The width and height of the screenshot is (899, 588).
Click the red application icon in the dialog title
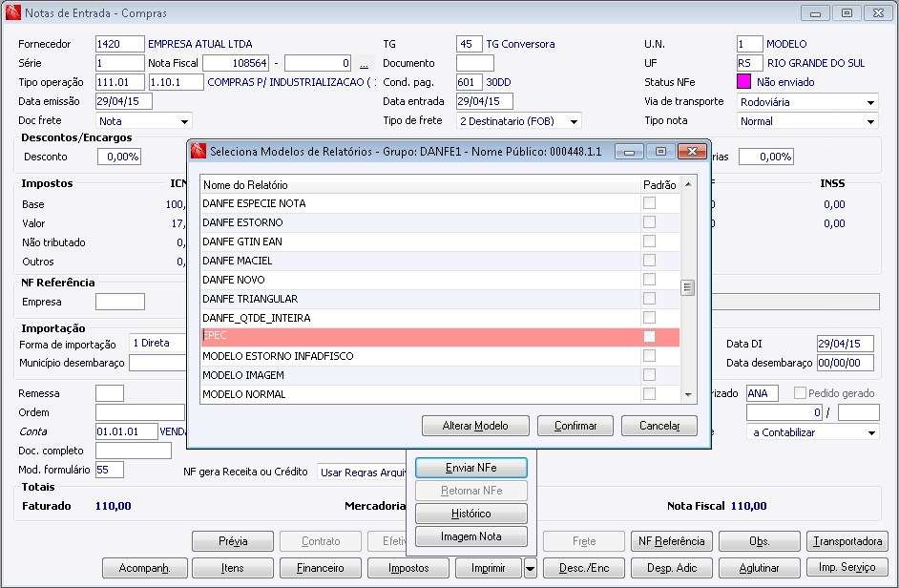(x=199, y=152)
